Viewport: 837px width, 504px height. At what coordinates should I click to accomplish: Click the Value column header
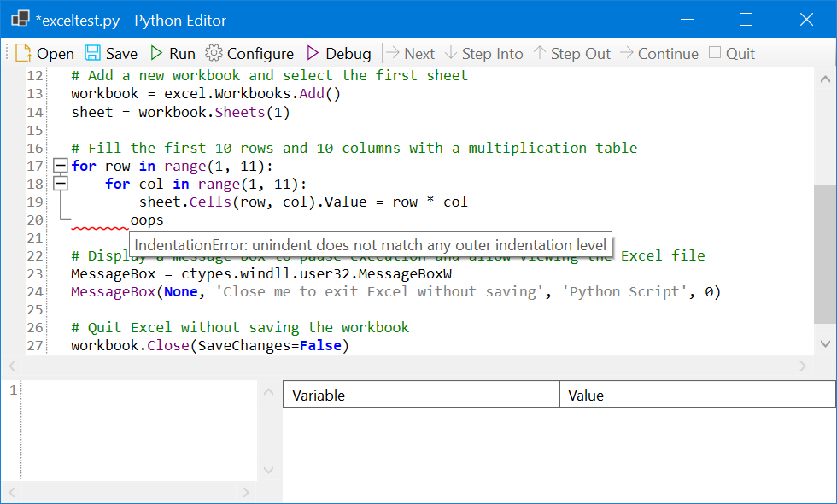[x=698, y=395]
